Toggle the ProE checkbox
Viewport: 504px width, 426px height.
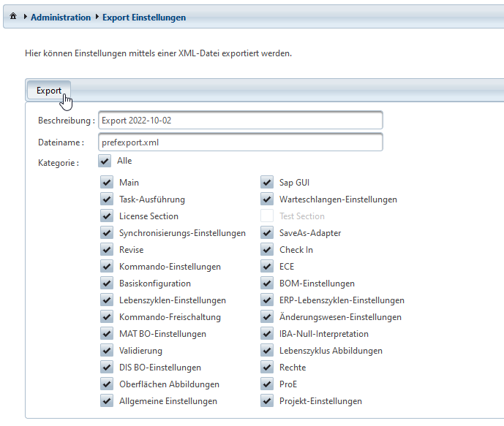coord(267,384)
